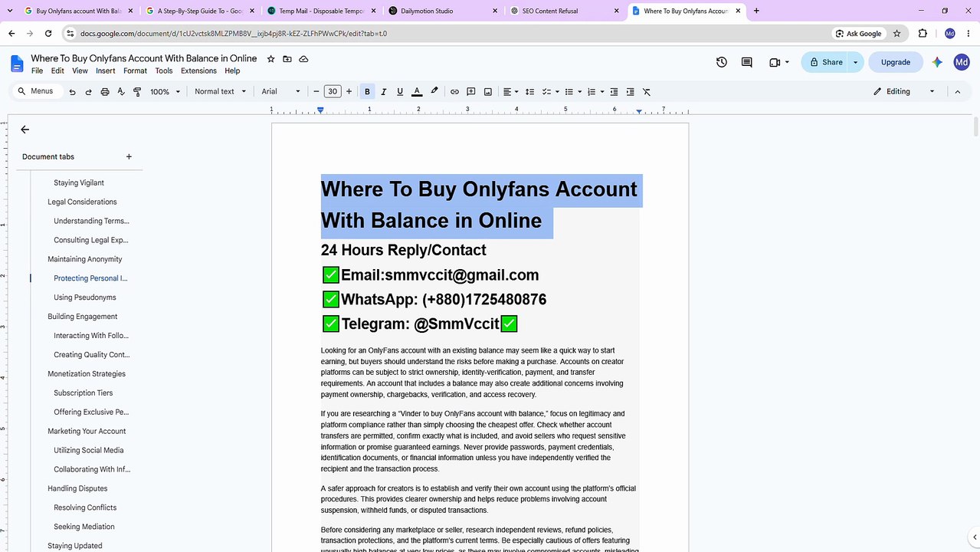This screenshot has height=552, width=980.
Task: Open the Gemini assistant icon
Action: pyautogui.click(x=937, y=62)
